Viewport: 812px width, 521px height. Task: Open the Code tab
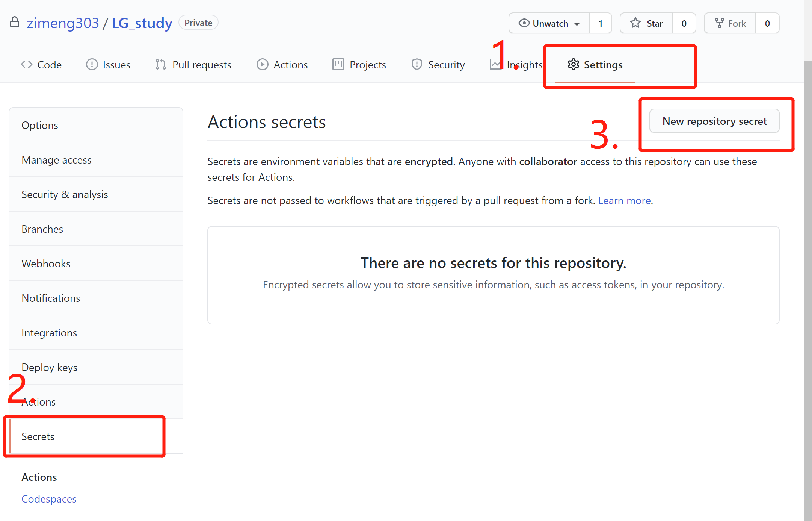[41, 65]
